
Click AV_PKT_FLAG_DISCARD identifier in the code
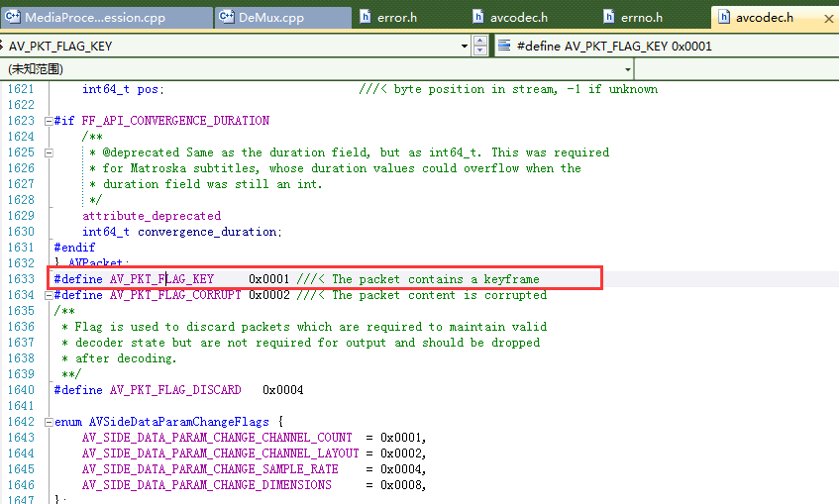(x=175, y=390)
